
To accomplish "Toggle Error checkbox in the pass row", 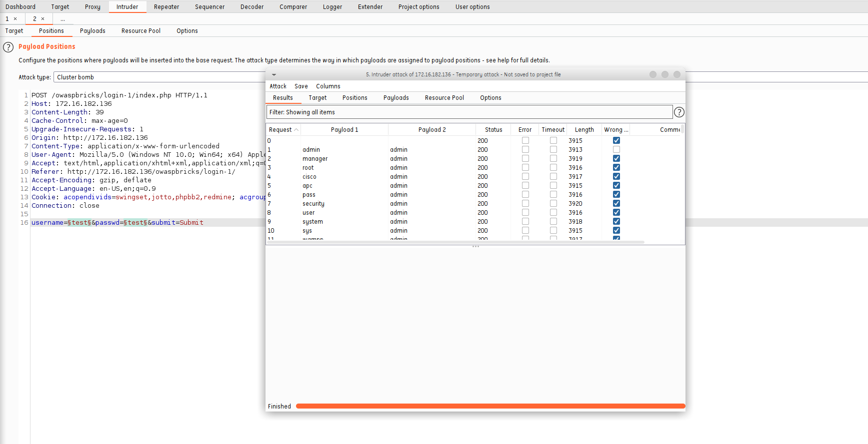I will [x=525, y=195].
